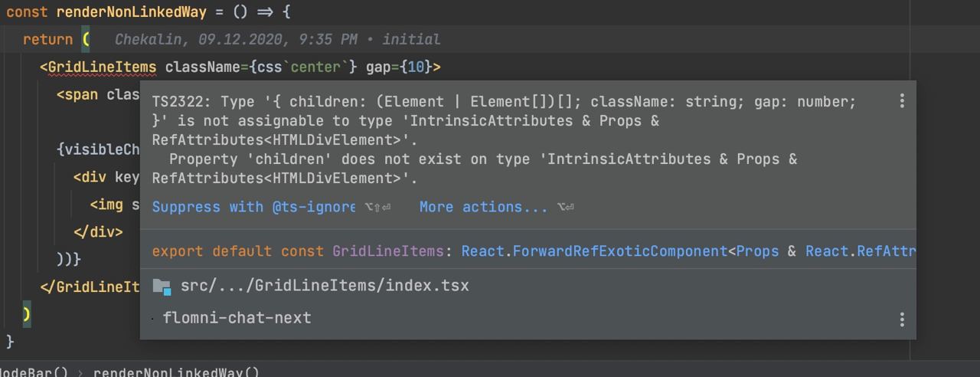Viewport: 980px width, 377px height.
Task: Click the React.RefAttr type link in the definition
Action: [x=860, y=251]
